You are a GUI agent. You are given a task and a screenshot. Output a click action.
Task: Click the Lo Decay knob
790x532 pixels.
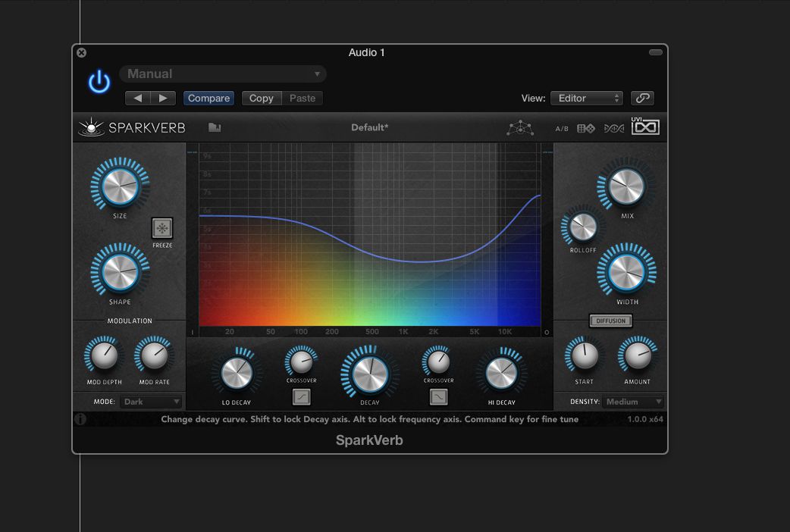[237, 374]
